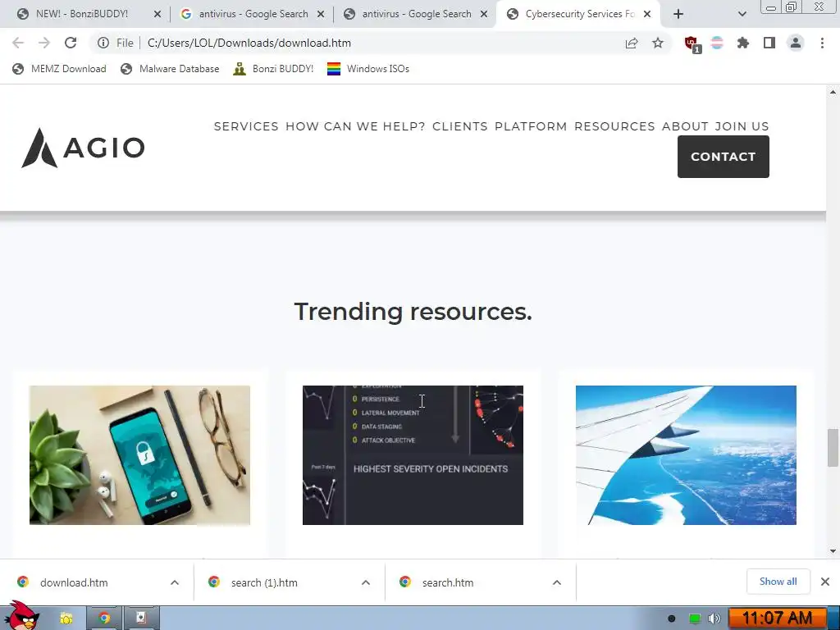Open the SERVICES nav menu
Screen dimensions: 840x630
(246, 126)
